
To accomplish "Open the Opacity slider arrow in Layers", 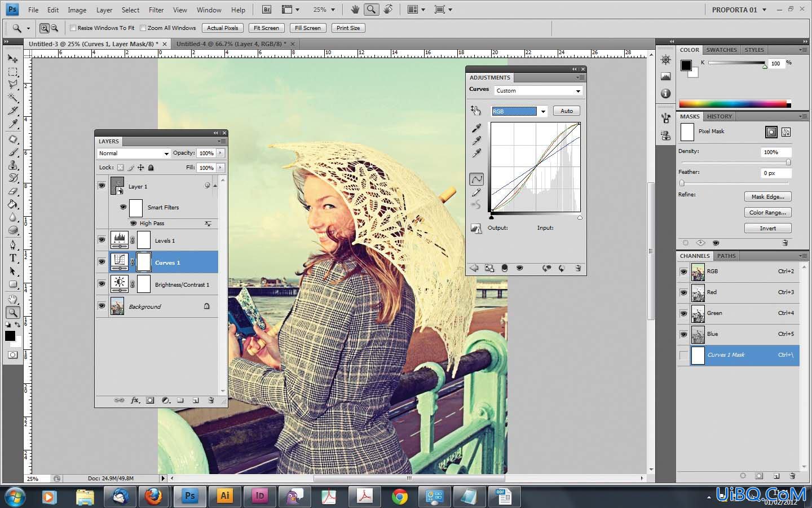I will pyautogui.click(x=220, y=153).
